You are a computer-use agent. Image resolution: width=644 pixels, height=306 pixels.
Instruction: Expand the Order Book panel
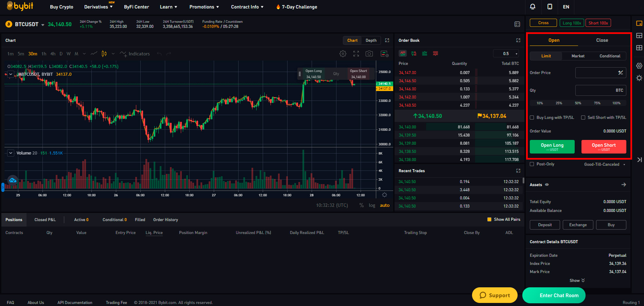coord(518,40)
